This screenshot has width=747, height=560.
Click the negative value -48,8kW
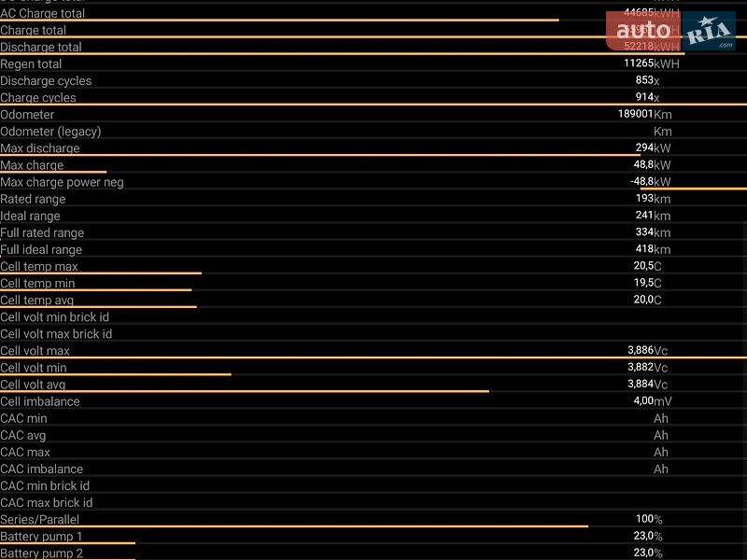pos(650,181)
